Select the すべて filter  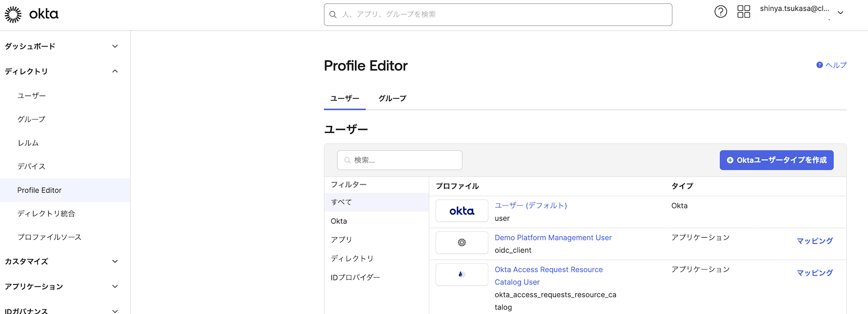coord(376,202)
